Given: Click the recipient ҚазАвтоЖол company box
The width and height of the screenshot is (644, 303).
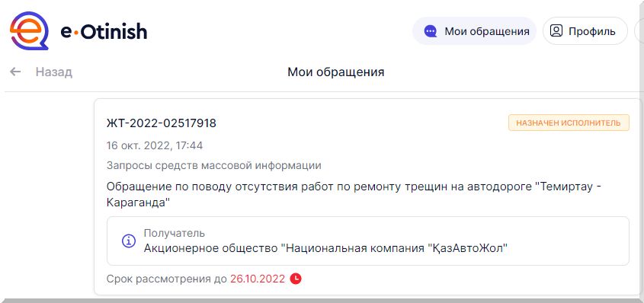Looking at the screenshot, I should coord(367,241).
